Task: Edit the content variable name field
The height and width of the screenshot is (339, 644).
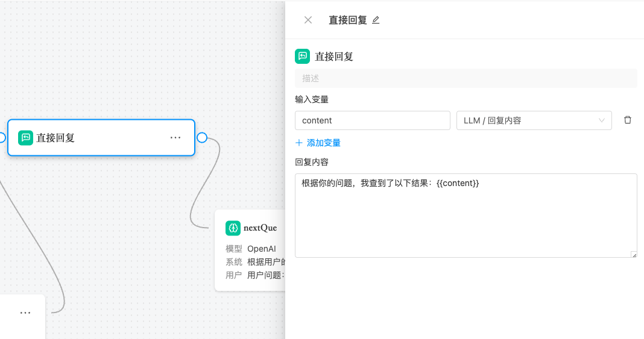Action: (x=373, y=120)
